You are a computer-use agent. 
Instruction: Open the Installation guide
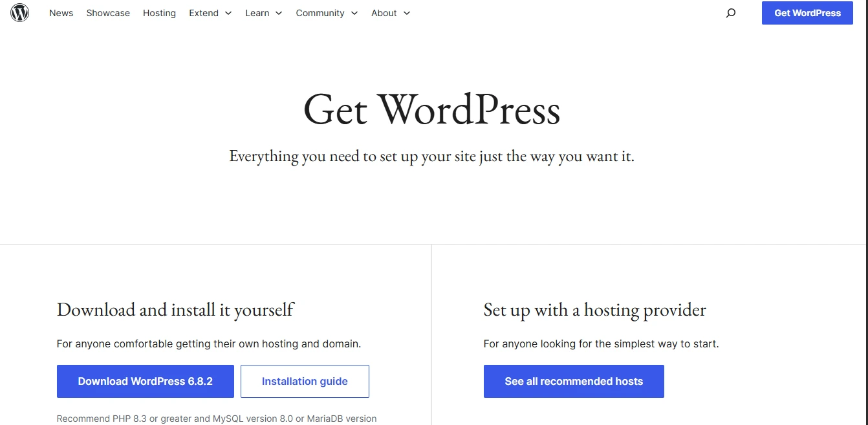305,381
